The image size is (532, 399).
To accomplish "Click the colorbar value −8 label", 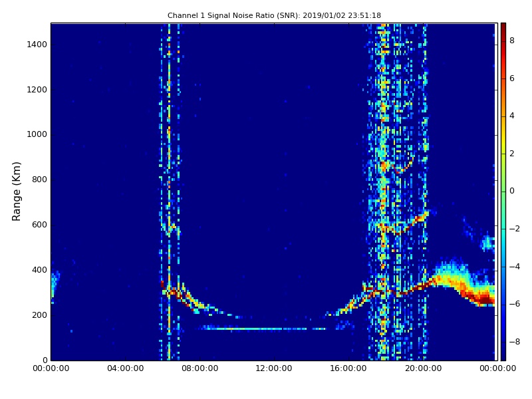I will point(515,342).
